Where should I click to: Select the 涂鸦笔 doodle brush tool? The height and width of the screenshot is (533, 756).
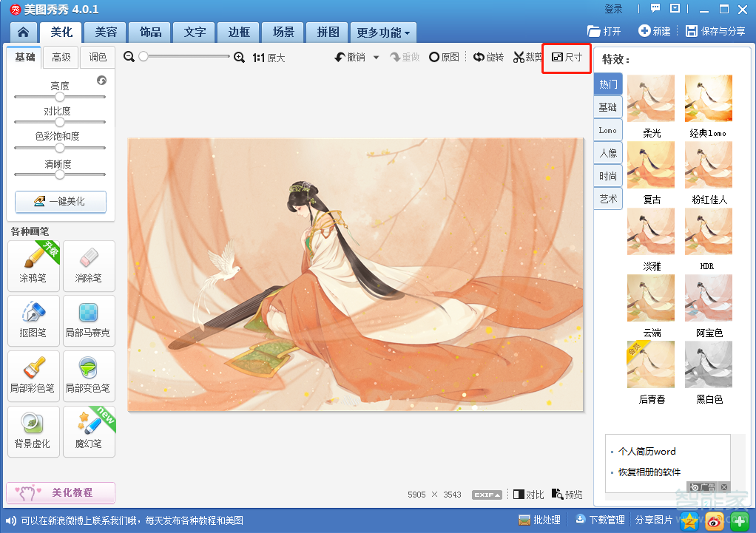pyautogui.click(x=33, y=266)
